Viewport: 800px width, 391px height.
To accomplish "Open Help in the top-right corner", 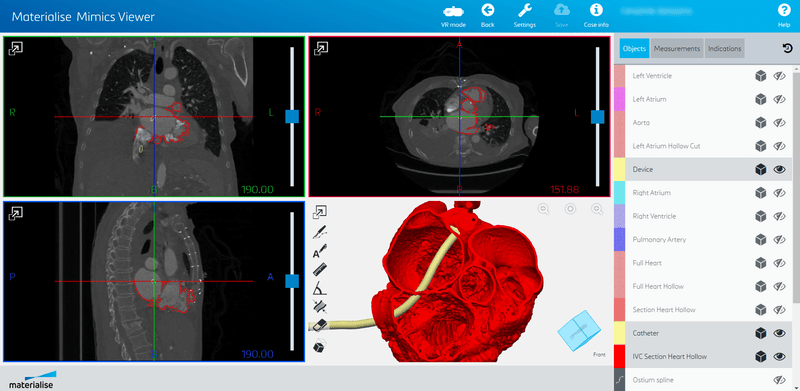I will pyautogui.click(x=784, y=15).
